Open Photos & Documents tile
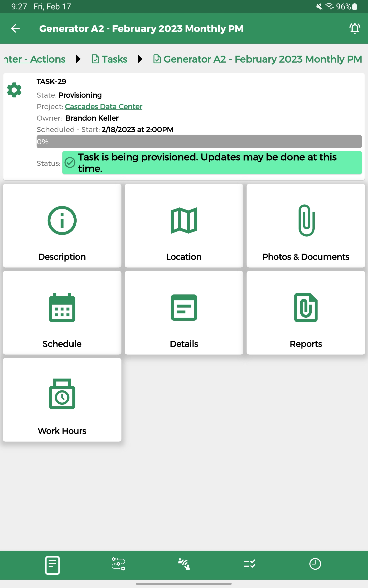This screenshot has width=368, height=588. click(x=306, y=226)
